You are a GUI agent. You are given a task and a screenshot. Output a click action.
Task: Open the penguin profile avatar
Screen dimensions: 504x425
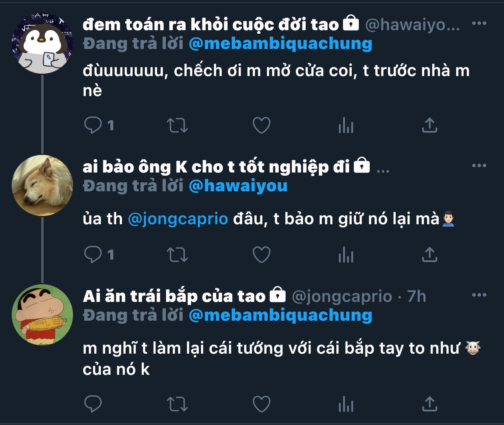coord(42,44)
